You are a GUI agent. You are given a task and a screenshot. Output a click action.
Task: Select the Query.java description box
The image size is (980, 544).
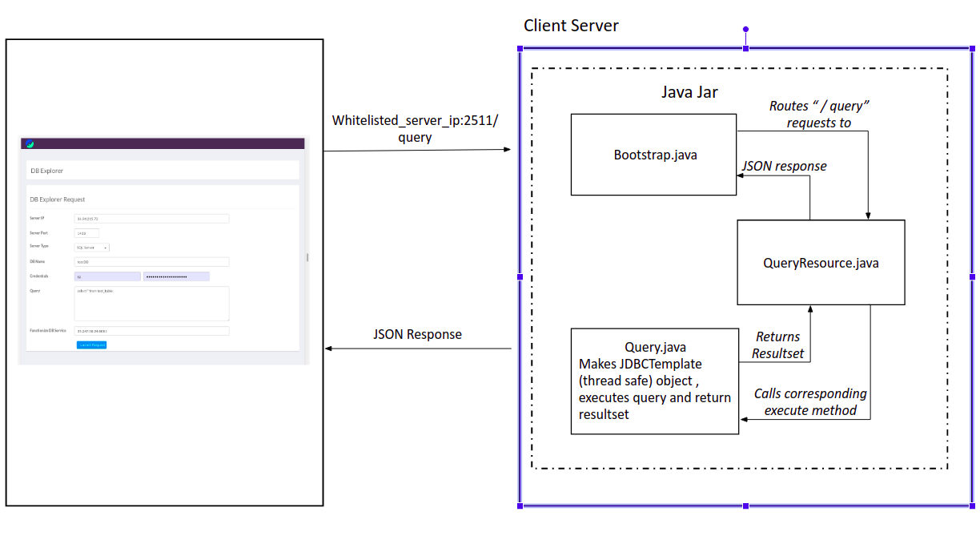click(654, 381)
